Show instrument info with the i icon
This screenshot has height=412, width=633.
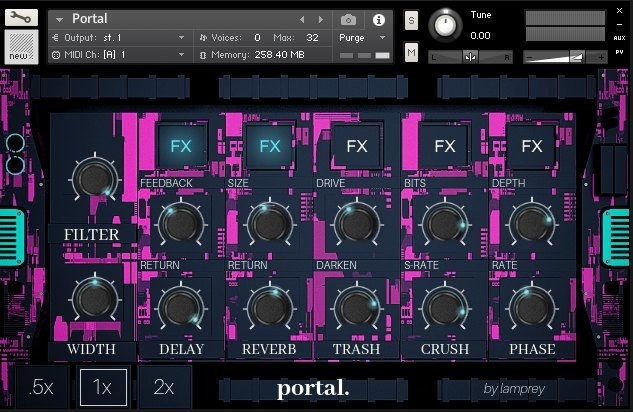coord(379,20)
